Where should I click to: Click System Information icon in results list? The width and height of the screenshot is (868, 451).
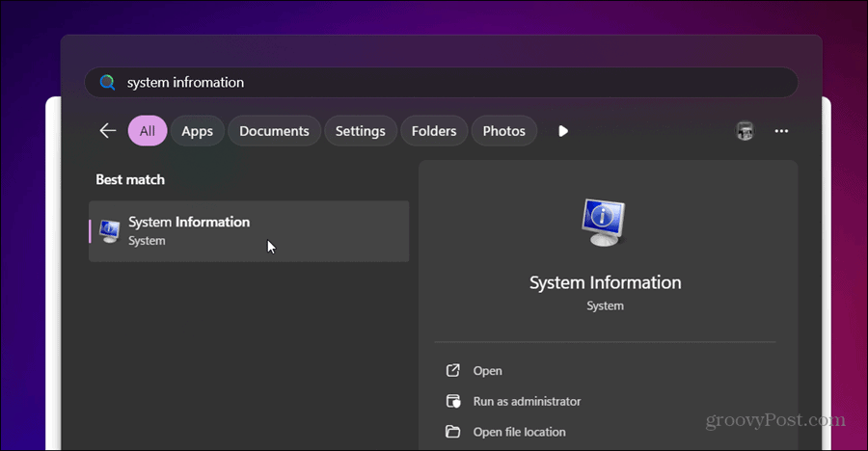(110, 231)
